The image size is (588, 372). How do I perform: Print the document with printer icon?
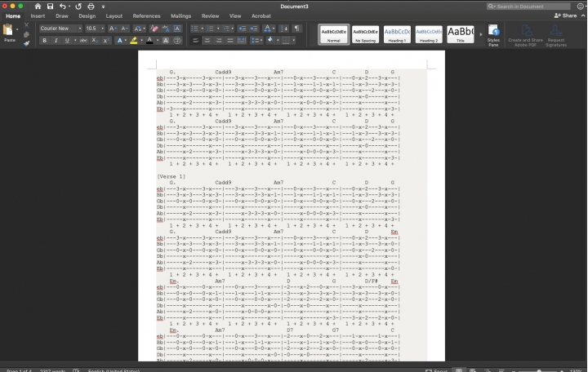coord(91,7)
